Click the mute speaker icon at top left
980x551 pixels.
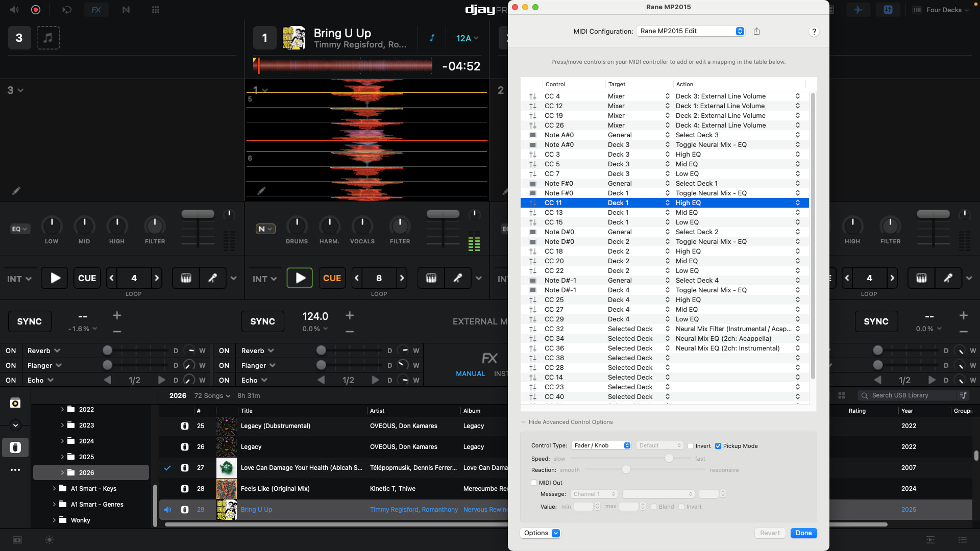[x=14, y=10]
